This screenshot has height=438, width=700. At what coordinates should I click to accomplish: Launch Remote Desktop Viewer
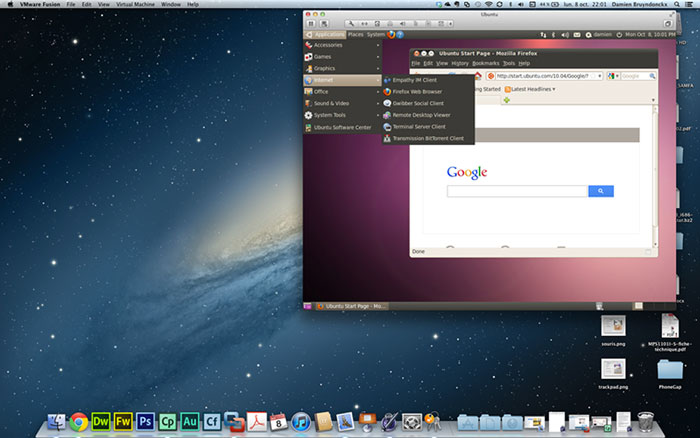(x=428, y=115)
